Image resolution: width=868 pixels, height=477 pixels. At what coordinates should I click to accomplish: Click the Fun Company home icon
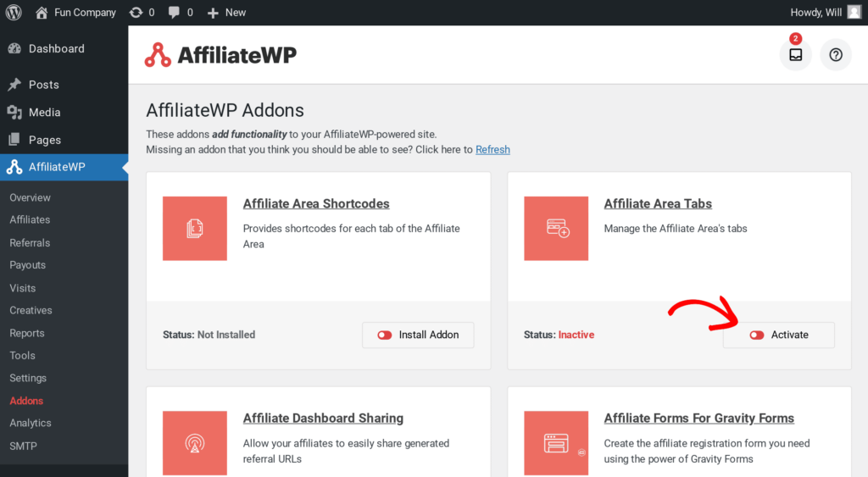(x=42, y=12)
